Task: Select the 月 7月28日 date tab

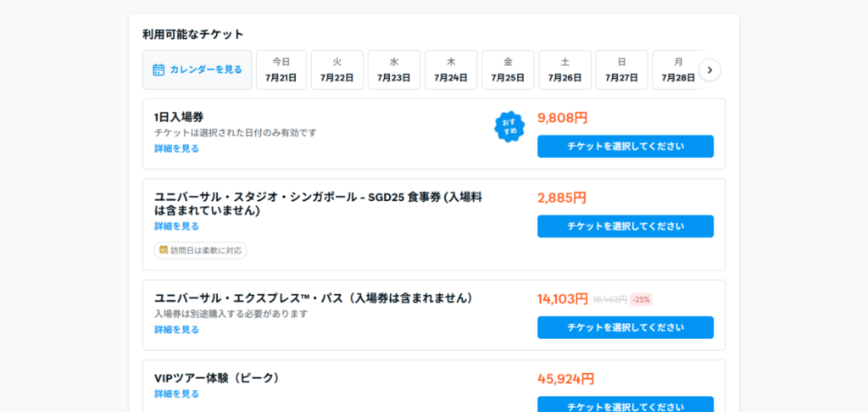Action: click(x=679, y=70)
